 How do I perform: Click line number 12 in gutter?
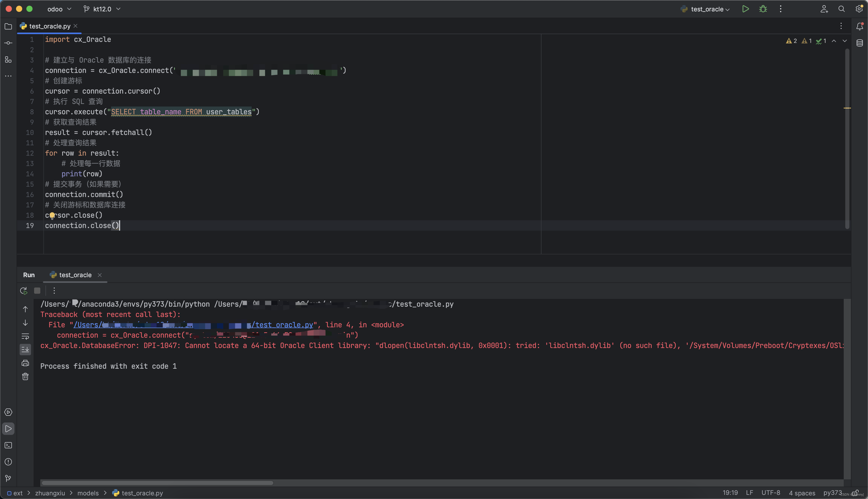[30, 153]
